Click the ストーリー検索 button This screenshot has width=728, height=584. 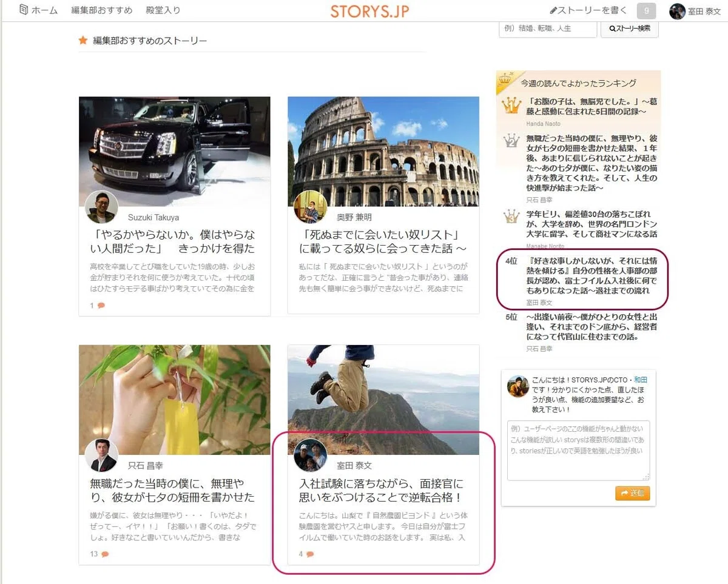click(630, 29)
